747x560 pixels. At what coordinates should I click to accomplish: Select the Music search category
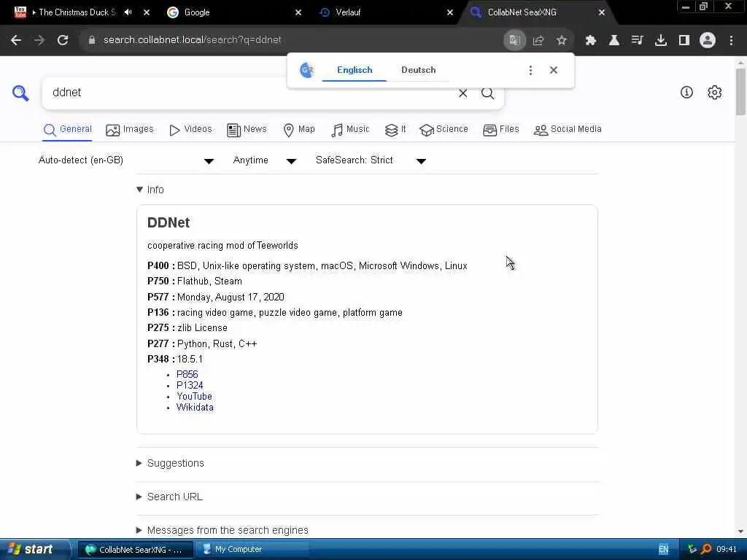349,130
